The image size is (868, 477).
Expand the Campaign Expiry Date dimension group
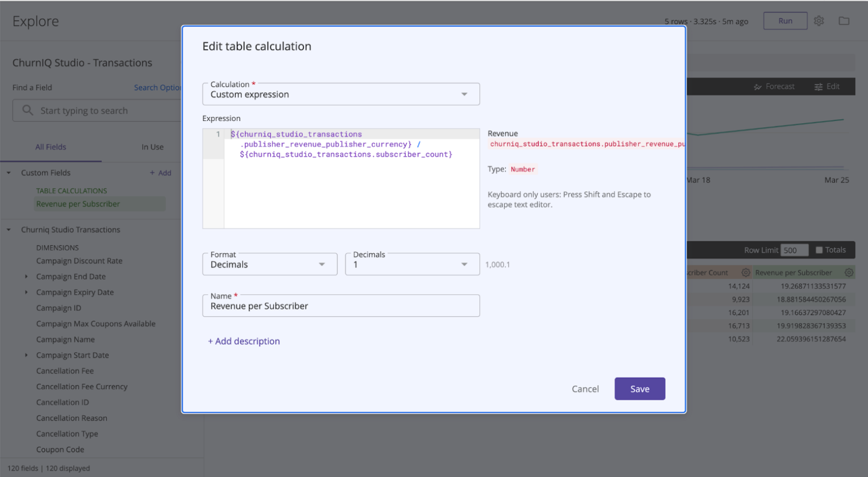26,292
